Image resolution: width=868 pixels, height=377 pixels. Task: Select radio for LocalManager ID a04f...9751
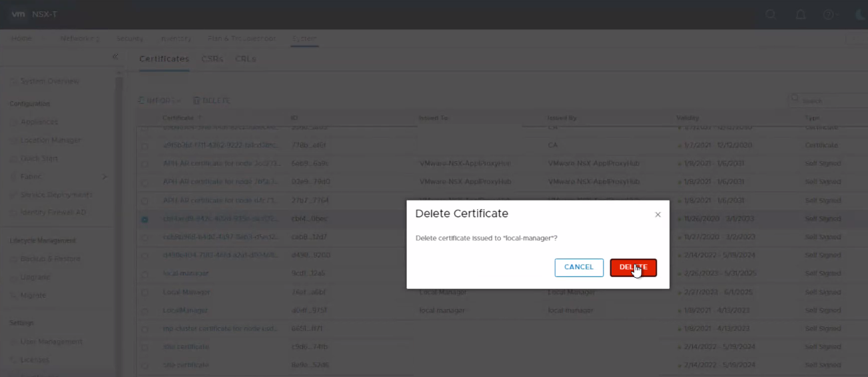(145, 310)
